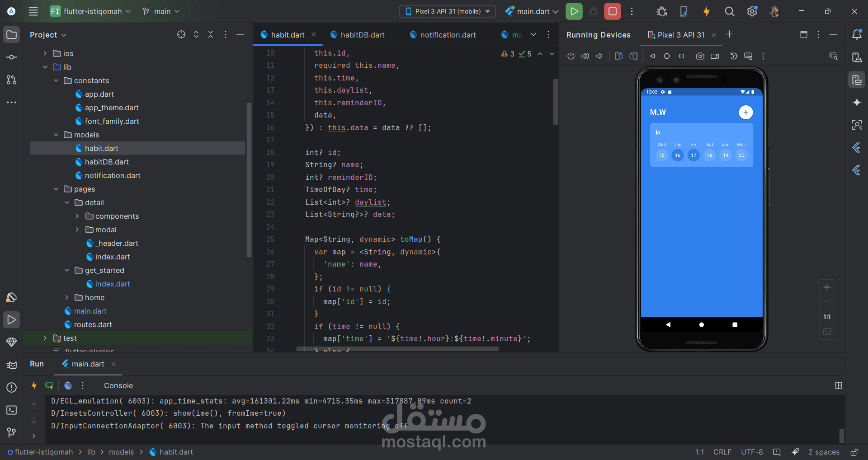Image resolution: width=868 pixels, height=460 pixels.
Task: Click hot reload lightning in Run console toolbar
Action: coord(34,385)
